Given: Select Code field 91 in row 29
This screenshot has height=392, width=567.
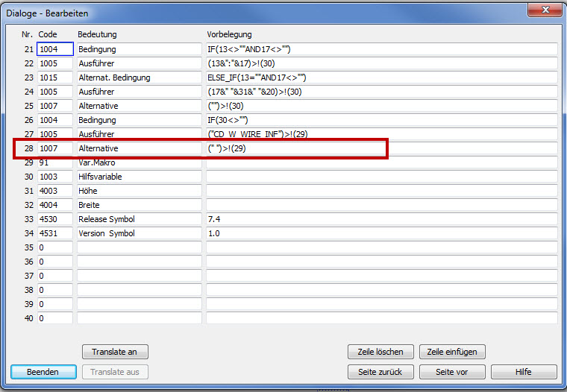Looking at the screenshot, I should pos(55,162).
